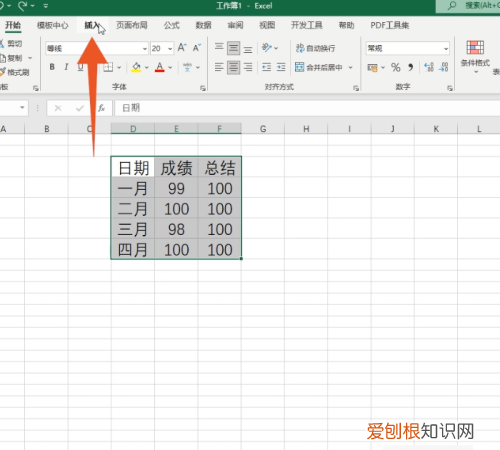Apply the red font color
This screenshot has width=500, height=450.
[160, 67]
